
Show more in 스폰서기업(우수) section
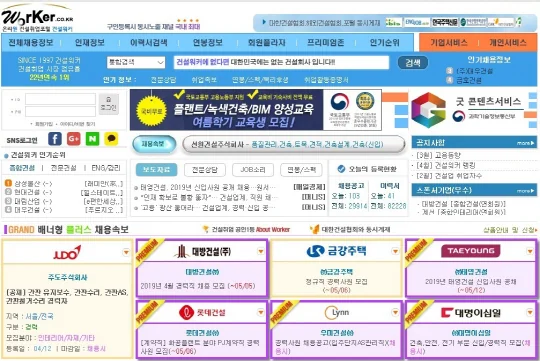[x=526, y=190]
